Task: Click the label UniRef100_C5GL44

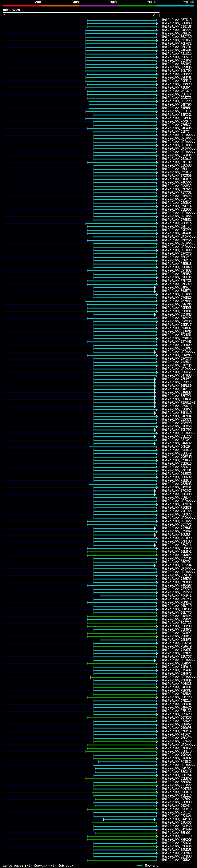Action: coord(177,497)
